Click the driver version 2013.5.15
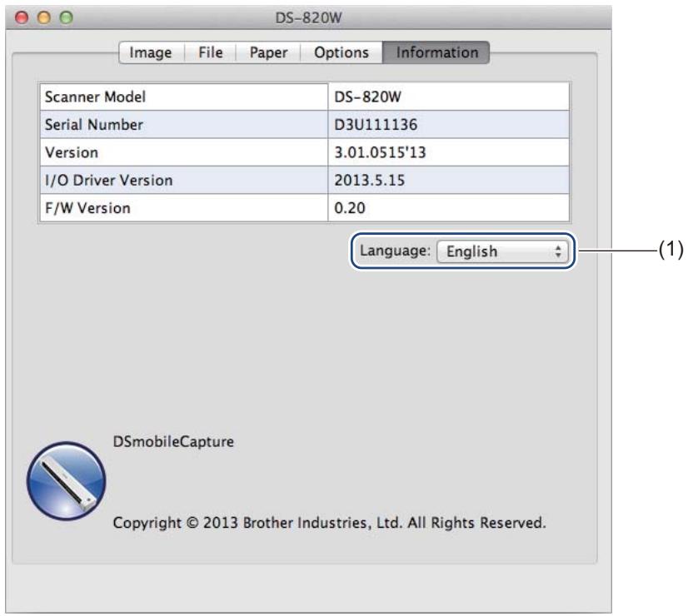The width and height of the screenshot is (688, 616). coord(370,180)
